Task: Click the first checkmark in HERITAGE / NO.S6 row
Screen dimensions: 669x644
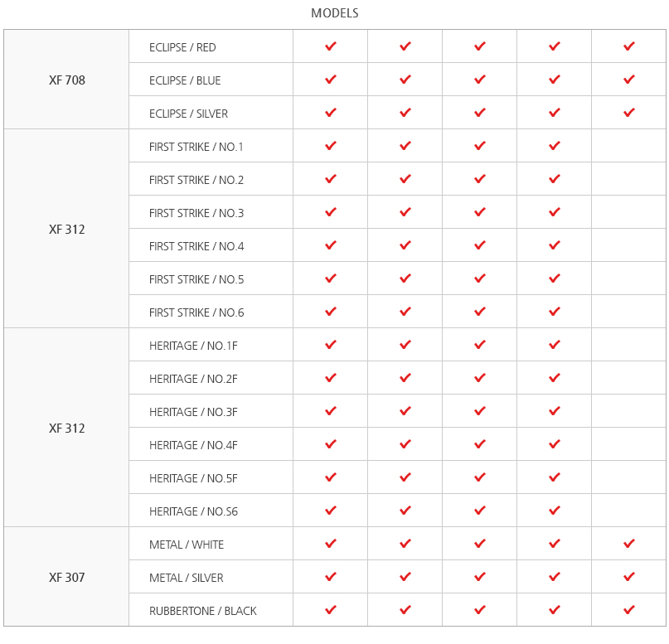Action: pos(330,511)
